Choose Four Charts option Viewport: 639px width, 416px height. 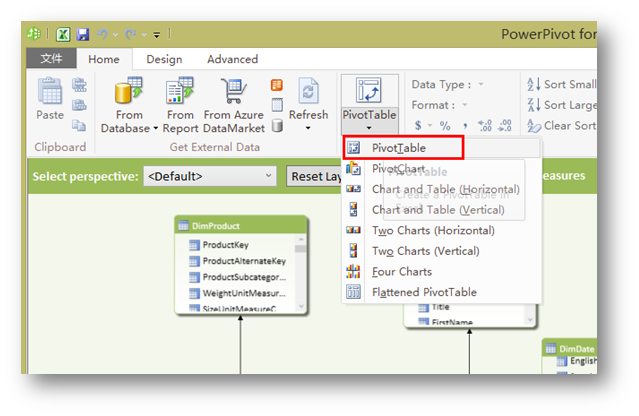point(442,271)
